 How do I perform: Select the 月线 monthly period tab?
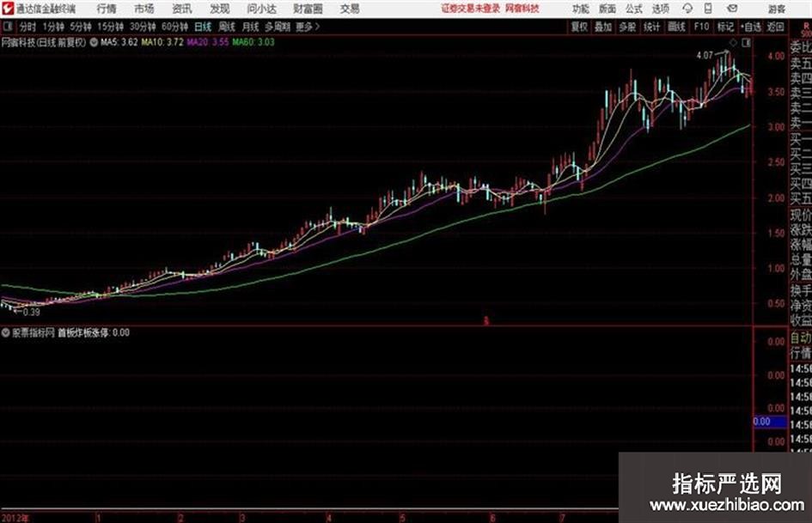(251, 27)
